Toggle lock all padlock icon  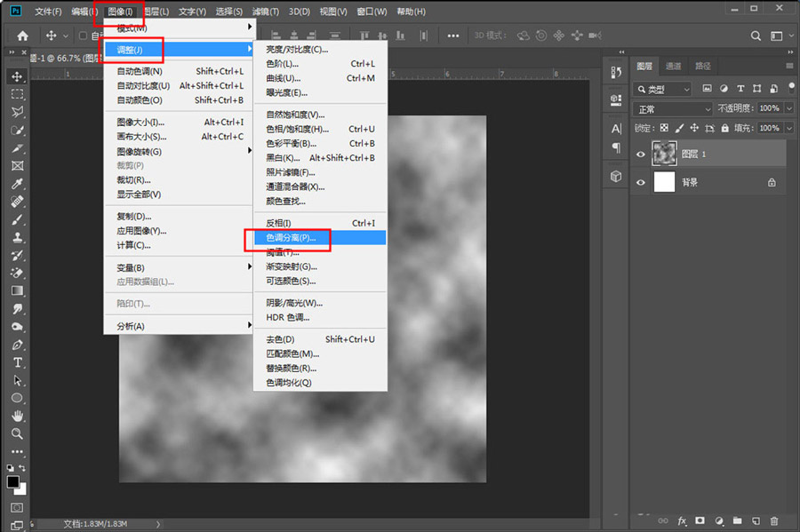[x=725, y=128]
